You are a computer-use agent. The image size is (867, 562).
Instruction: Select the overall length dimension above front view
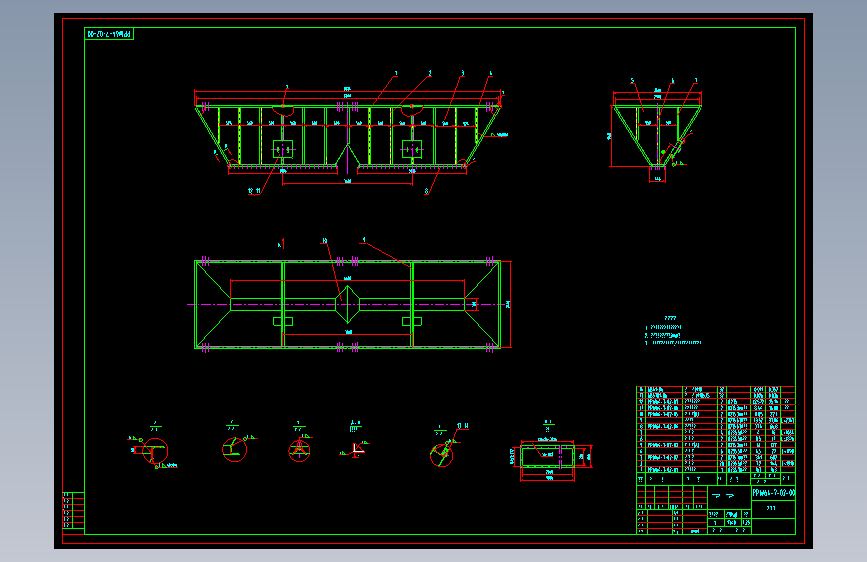348,92
